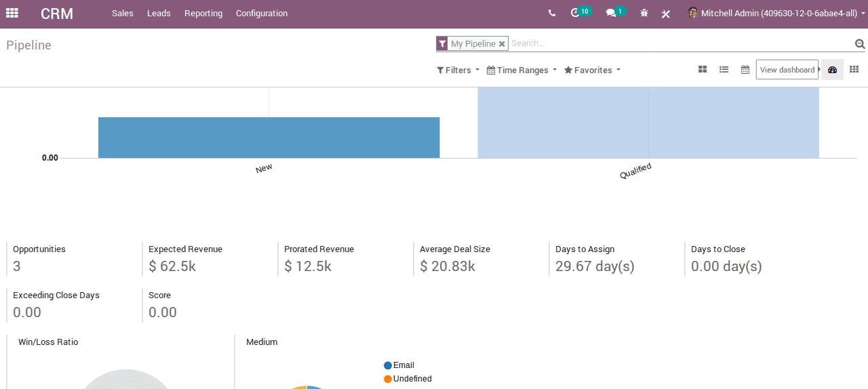Click Mitchell Admin avatar picture
Screen dimensions: 868x389
[692, 13]
